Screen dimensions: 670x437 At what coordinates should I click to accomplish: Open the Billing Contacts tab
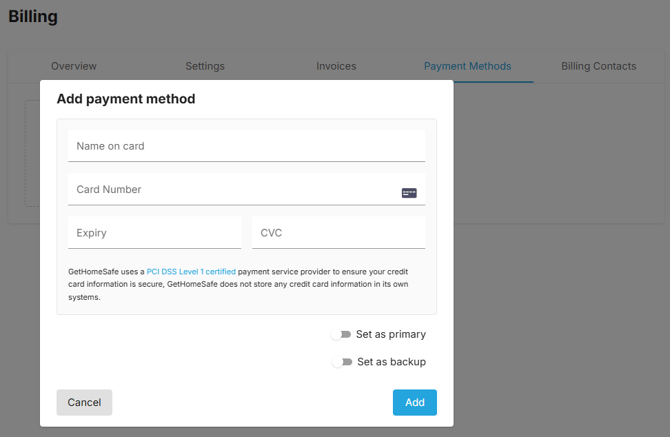point(599,66)
